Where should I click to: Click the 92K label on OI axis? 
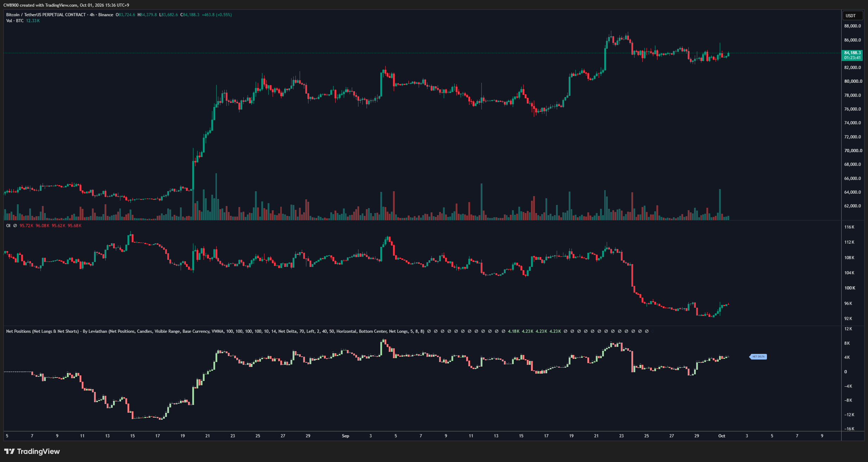tap(848, 319)
